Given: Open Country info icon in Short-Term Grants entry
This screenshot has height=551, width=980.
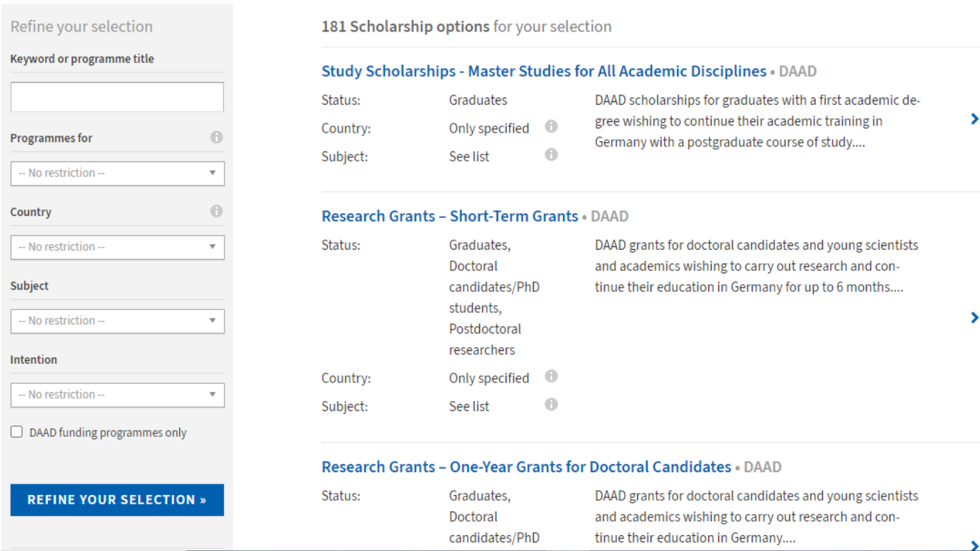Looking at the screenshot, I should coord(551,376).
